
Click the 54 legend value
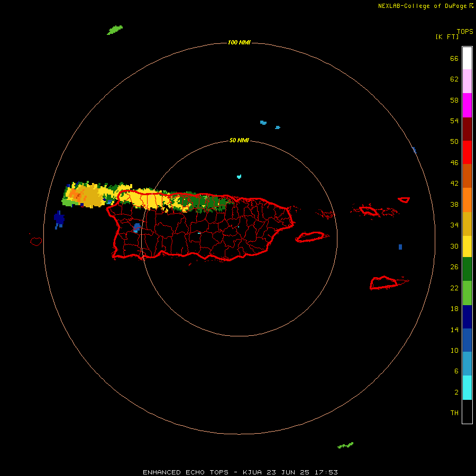coord(454,121)
